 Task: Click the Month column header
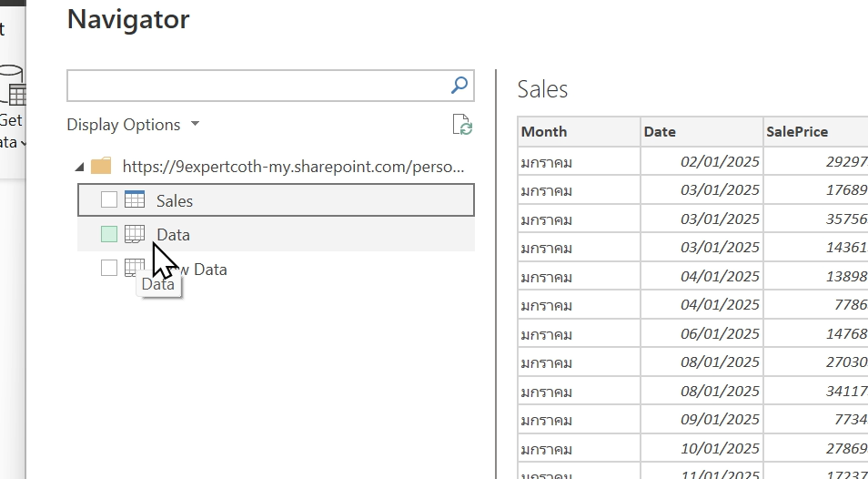point(579,132)
